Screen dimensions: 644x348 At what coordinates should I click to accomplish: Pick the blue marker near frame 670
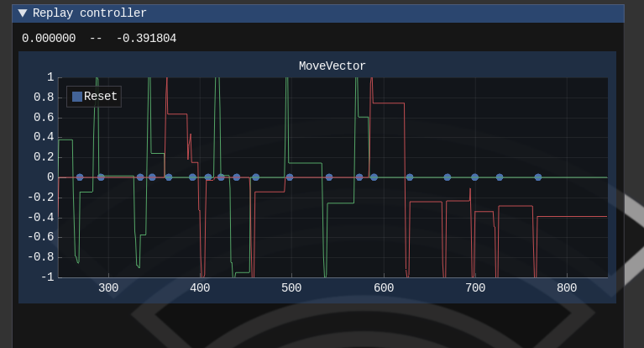(448, 177)
